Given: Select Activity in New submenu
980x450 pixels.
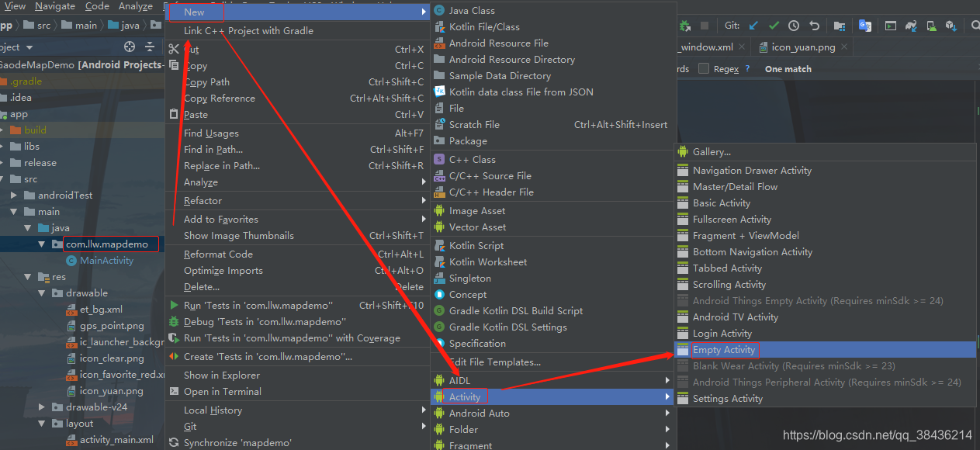Looking at the screenshot, I should 552,397.
